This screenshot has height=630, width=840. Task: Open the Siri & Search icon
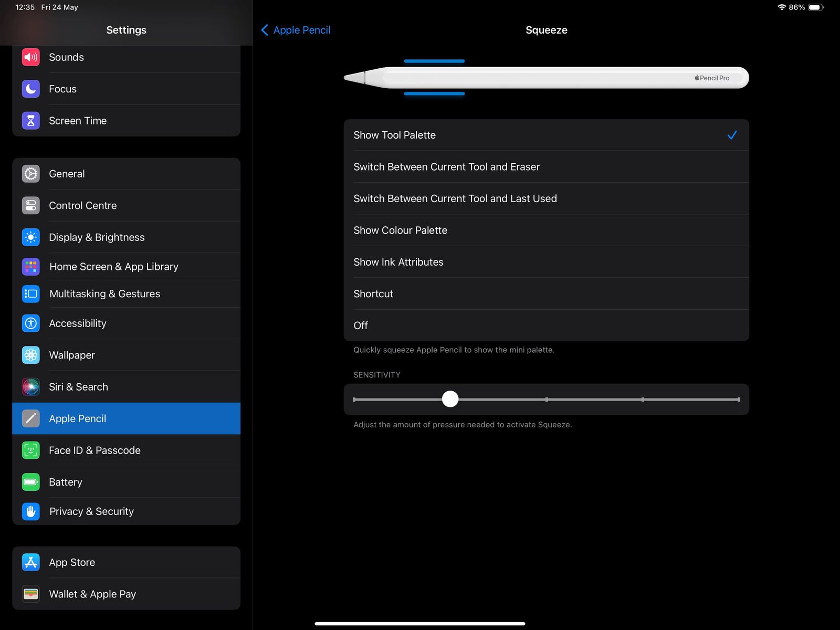30,387
